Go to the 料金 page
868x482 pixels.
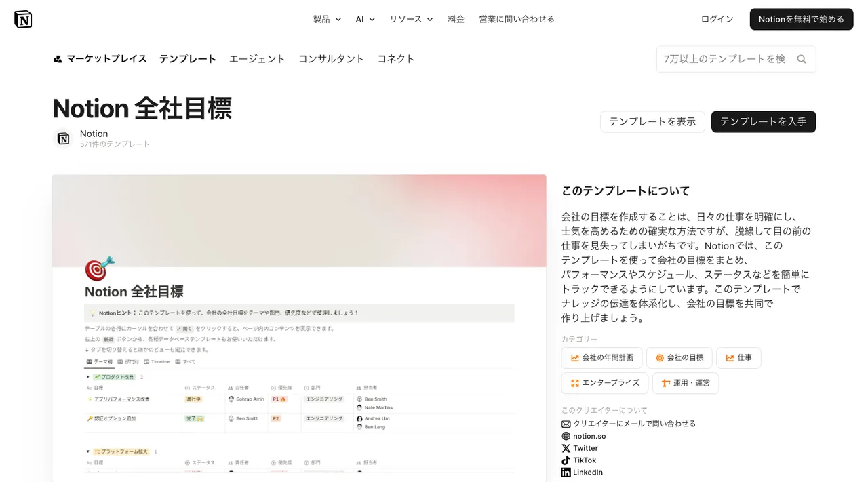click(456, 19)
